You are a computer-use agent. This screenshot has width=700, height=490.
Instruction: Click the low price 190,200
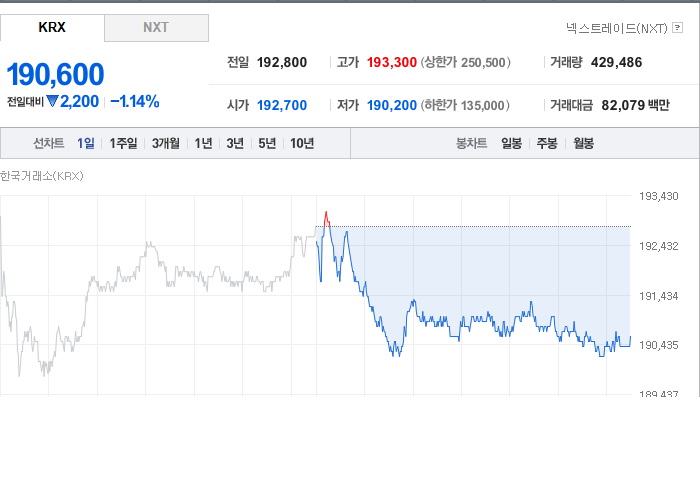coord(392,105)
